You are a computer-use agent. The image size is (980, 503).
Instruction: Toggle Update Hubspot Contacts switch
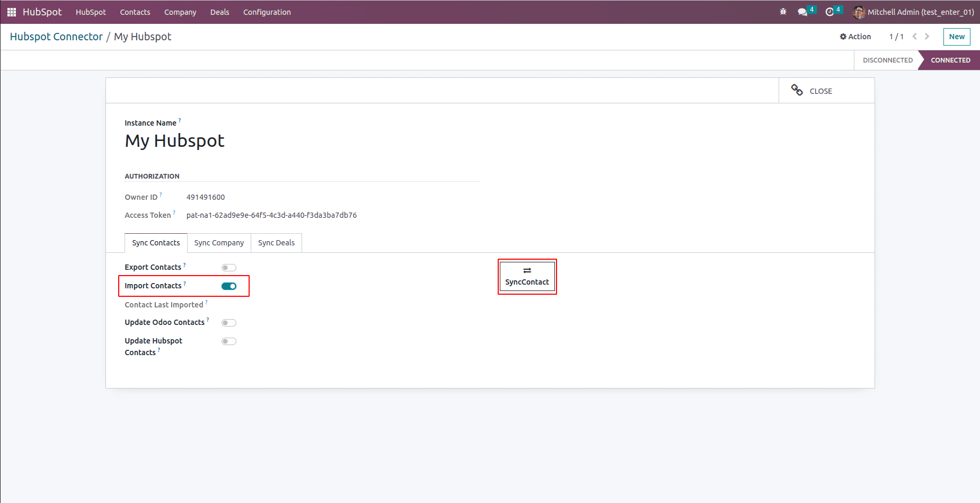click(x=229, y=341)
